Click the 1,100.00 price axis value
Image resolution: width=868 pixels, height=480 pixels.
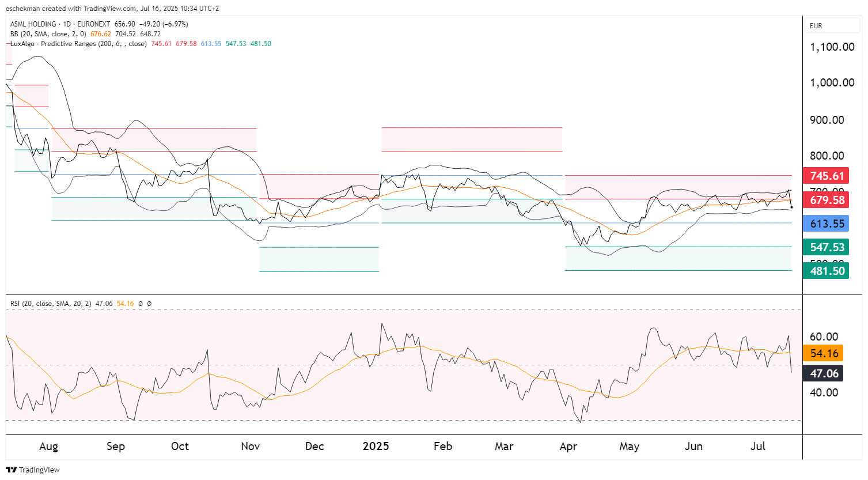point(832,47)
